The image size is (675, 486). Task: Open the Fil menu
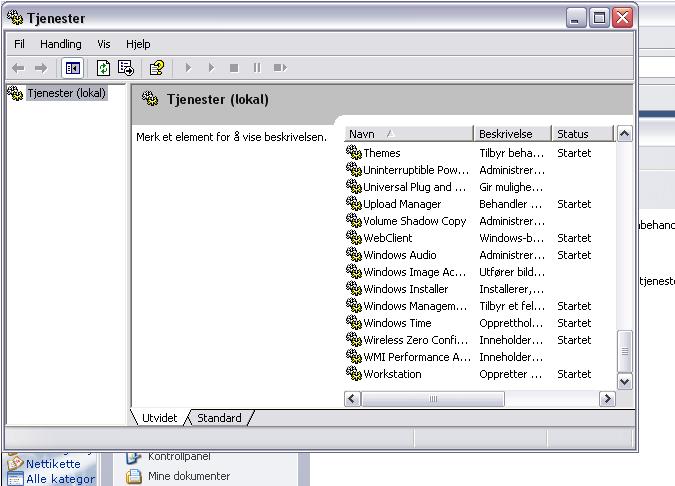[x=19, y=44]
